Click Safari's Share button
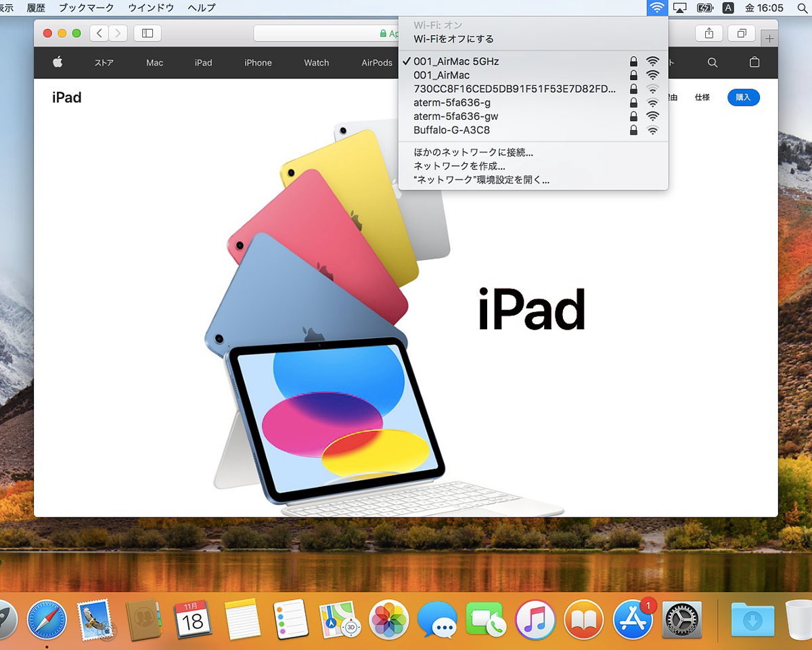Image resolution: width=812 pixels, height=650 pixels. tap(709, 33)
